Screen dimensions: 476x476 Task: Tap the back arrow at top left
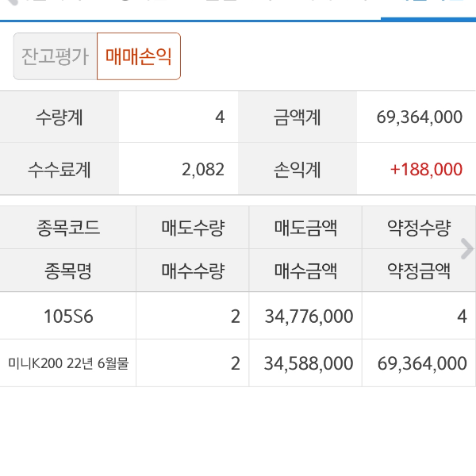(10, 4)
